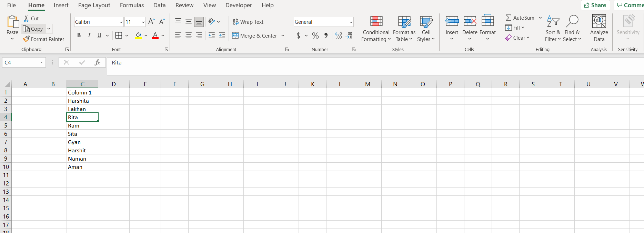This screenshot has height=233, width=644.
Task: Click the Paste clipboard icon
Action: [x=13, y=21]
